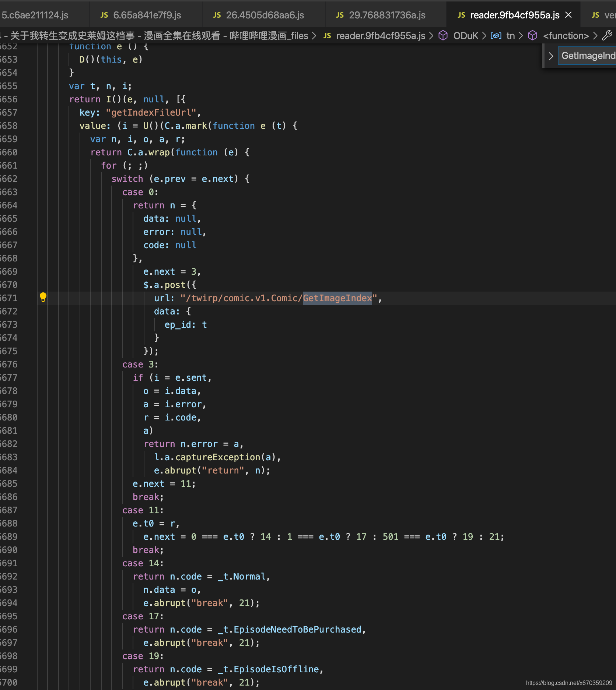The width and height of the screenshot is (616, 690).
Task: Click the tn variable symbol icon
Action: click(496, 36)
